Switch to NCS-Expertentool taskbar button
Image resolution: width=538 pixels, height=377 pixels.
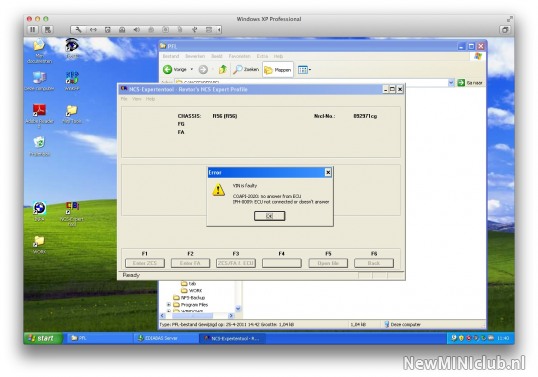(232, 338)
